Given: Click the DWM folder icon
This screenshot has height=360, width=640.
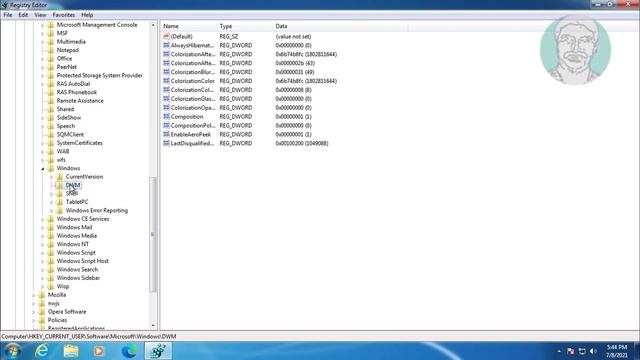Looking at the screenshot, I should point(60,185).
